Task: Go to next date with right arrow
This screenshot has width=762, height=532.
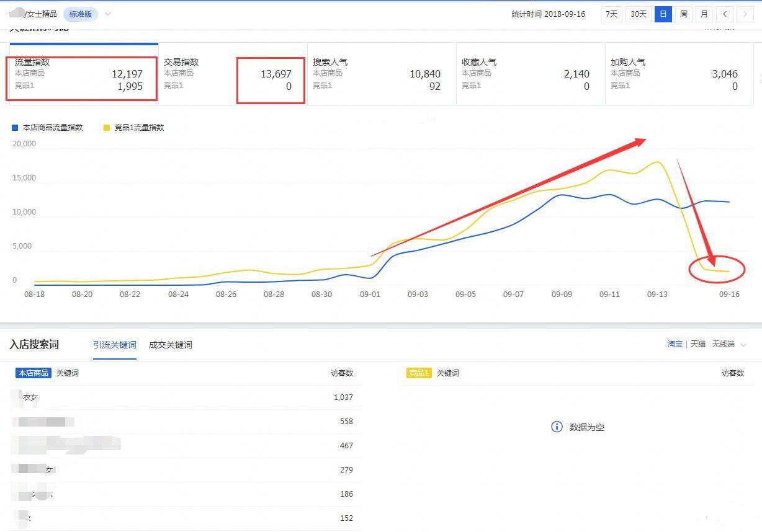Action: [745, 14]
